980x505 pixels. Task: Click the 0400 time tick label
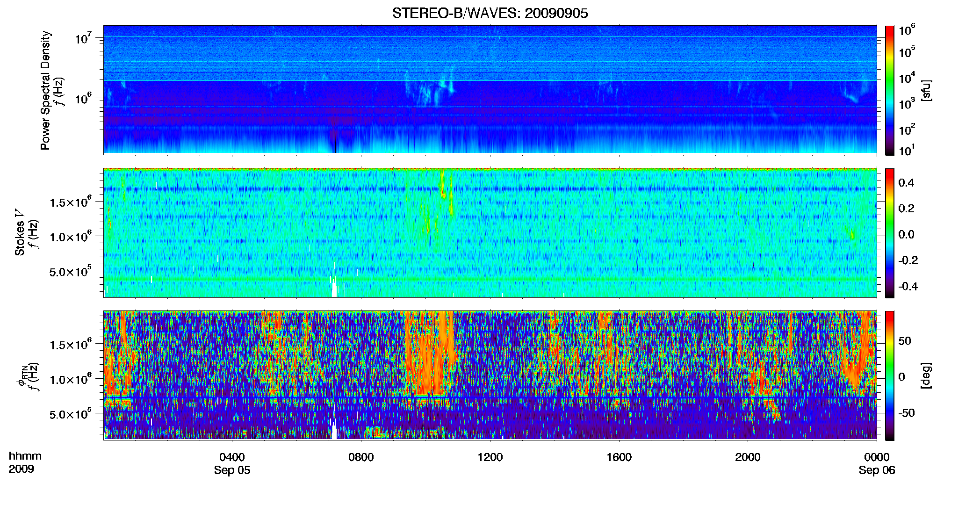coord(232,457)
